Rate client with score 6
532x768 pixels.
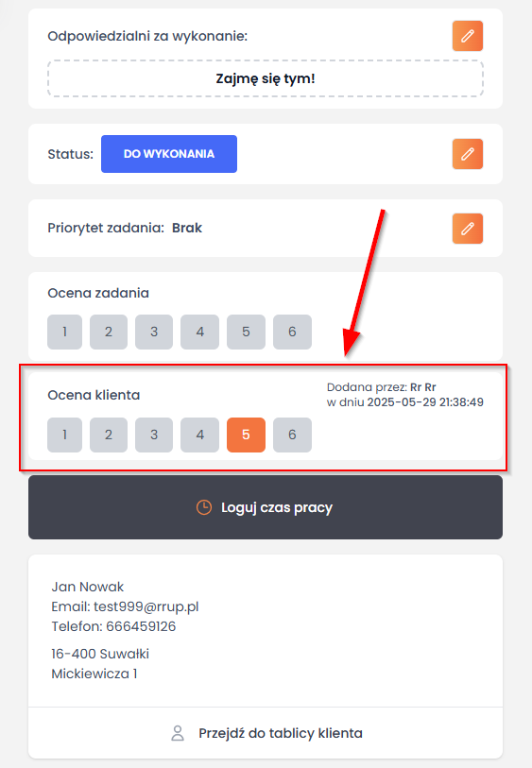click(x=292, y=435)
